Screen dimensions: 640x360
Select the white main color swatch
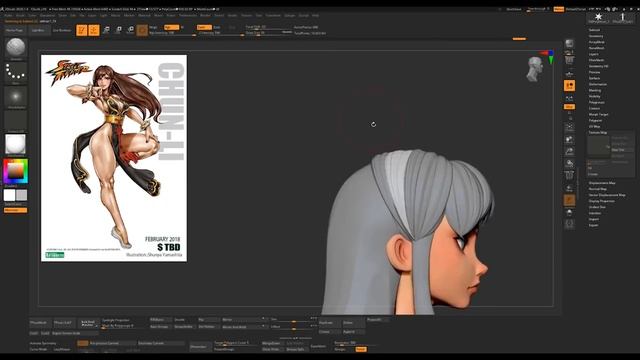pos(9,195)
